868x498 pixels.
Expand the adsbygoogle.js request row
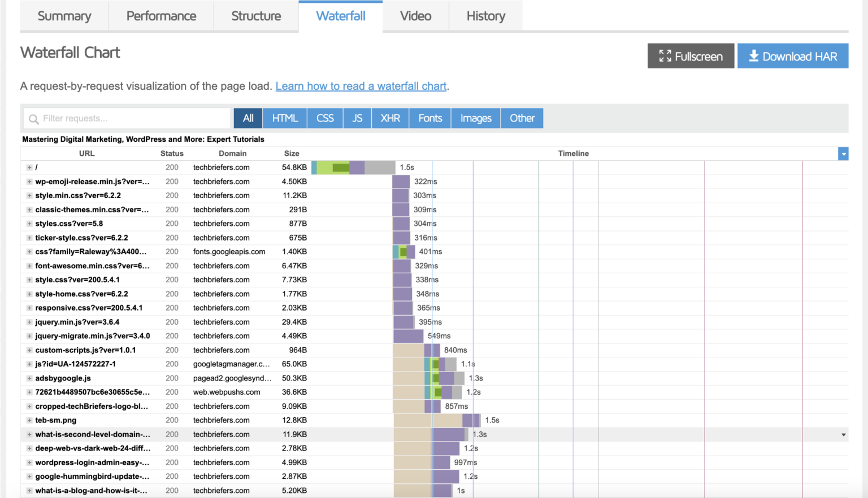pyautogui.click(x=29, y=378)
